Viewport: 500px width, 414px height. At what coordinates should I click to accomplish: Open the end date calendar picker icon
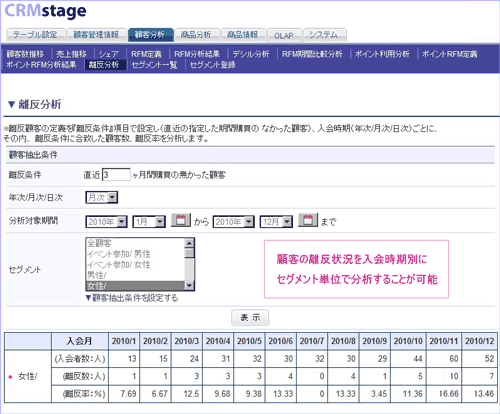308,220
